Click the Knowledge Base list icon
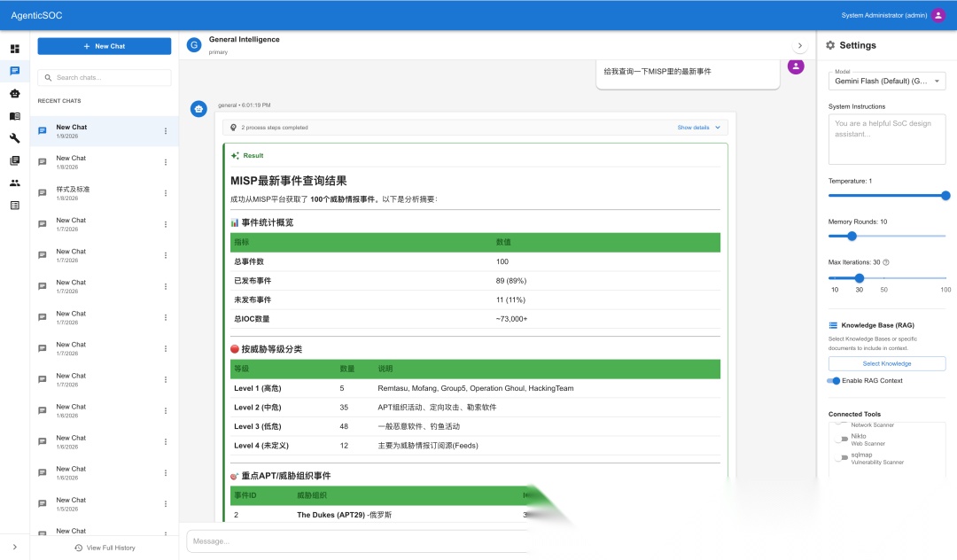The image size is (957, 560). pos(833,325)
